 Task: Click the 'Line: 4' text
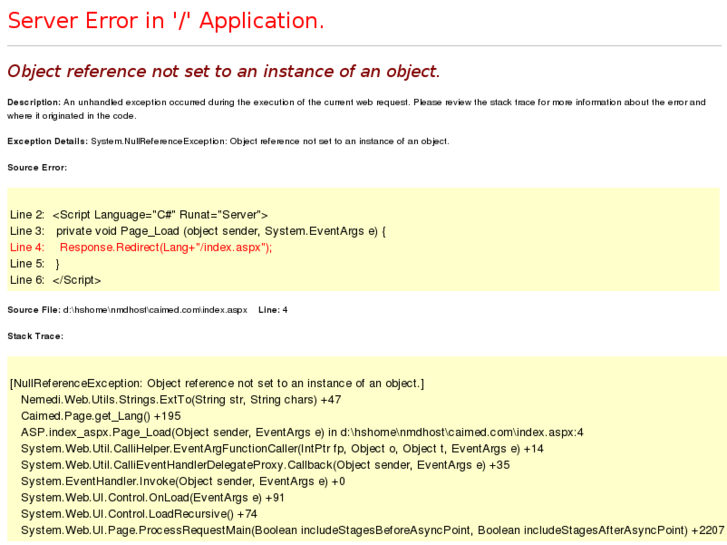pyautogui.click(x=273, y=310)
